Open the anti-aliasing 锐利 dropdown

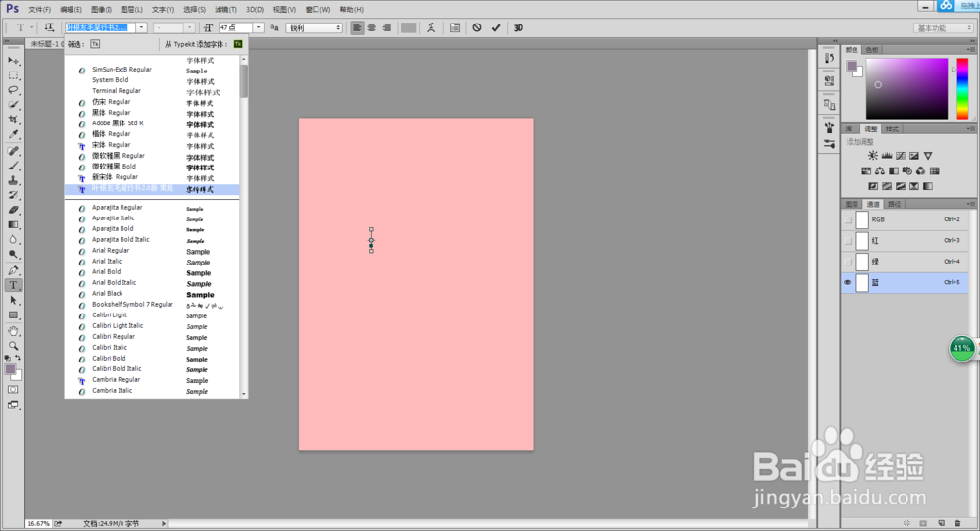pos(315,28)
